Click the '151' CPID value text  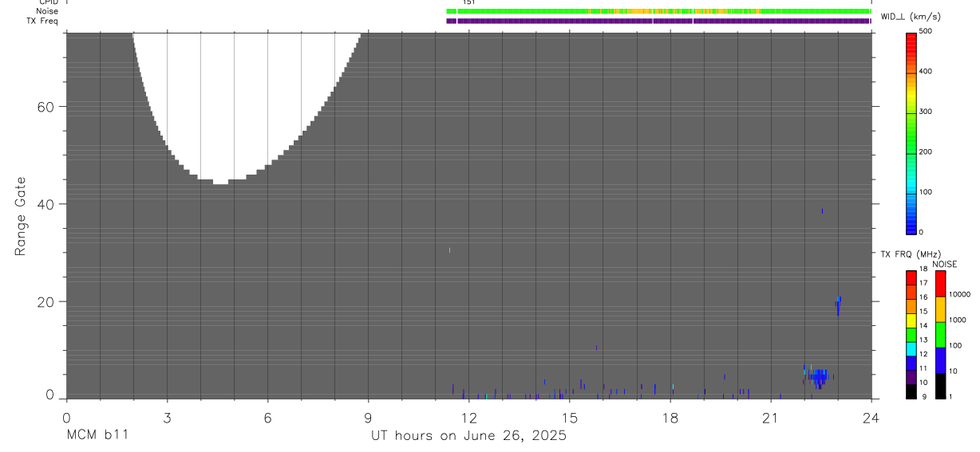(469, 3)
